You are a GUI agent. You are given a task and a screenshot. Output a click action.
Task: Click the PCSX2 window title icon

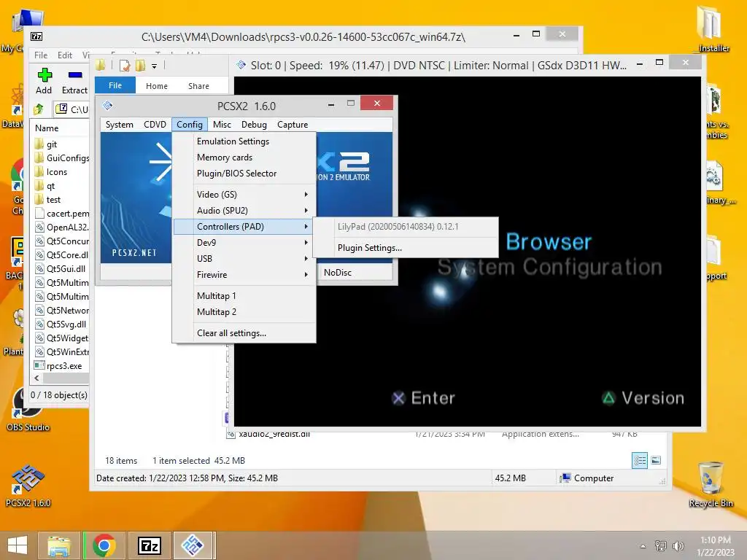[x=108, y=105]
